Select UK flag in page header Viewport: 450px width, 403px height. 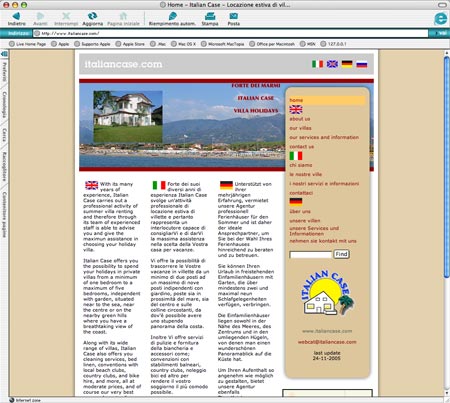332,64
